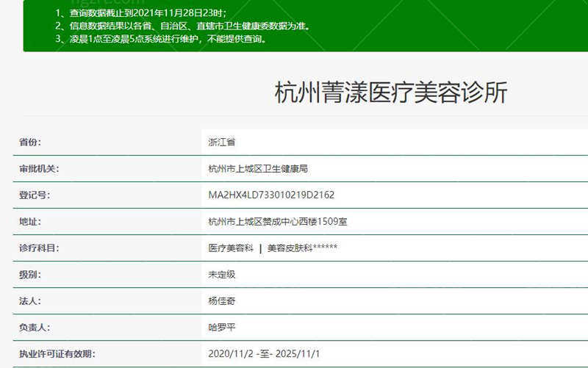Select the 法人 label
Screen dimensions: 588x368
point(30,301)
